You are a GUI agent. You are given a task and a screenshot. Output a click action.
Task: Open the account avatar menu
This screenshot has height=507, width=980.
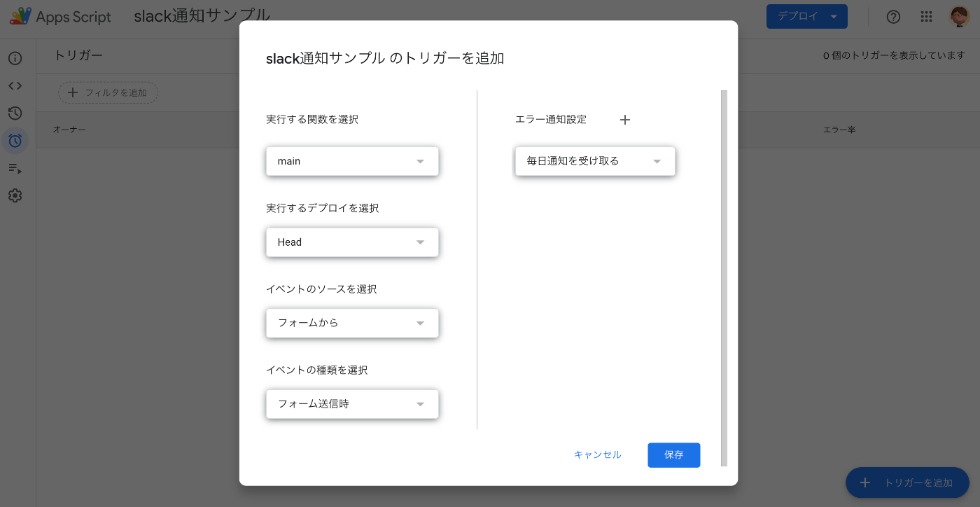[x=959, y=17]
